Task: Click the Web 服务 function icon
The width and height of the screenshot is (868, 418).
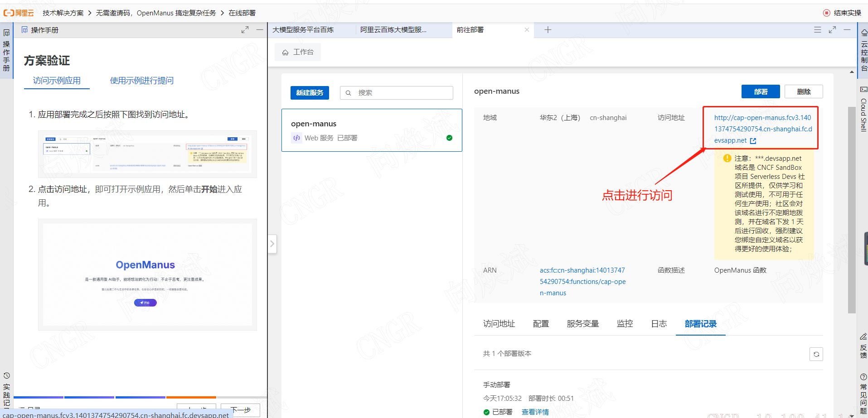Action: 296,138
